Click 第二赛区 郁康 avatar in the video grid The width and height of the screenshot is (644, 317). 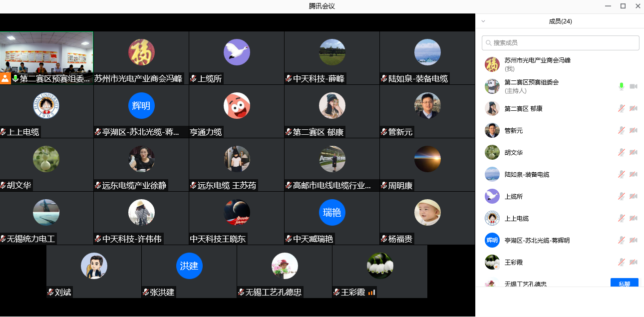click(332, 105)
